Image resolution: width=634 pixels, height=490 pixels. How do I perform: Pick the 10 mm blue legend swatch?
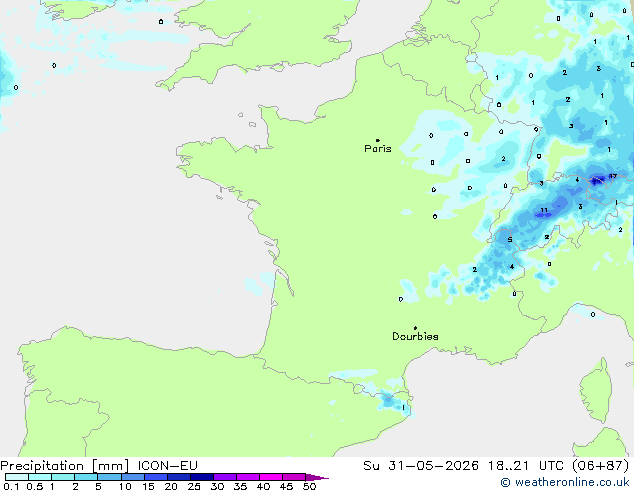[133, 477]
